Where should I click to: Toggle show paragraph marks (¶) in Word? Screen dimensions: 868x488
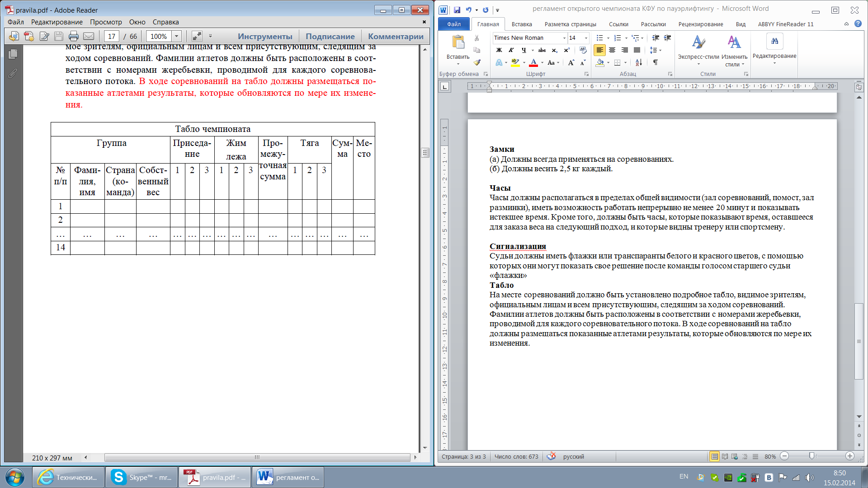tap(655, 62)
